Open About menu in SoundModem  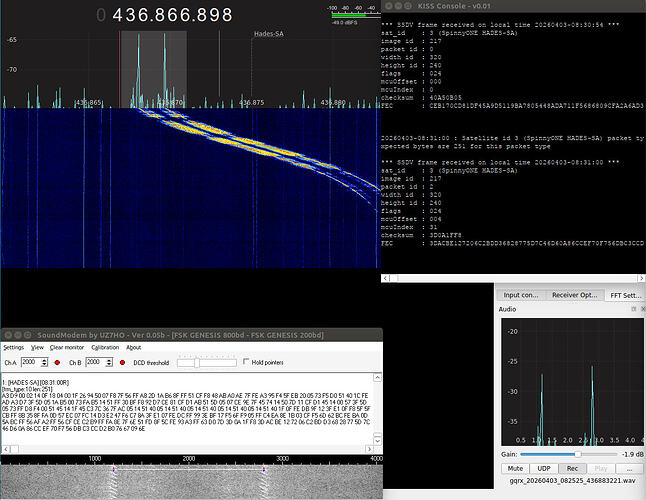133,348
